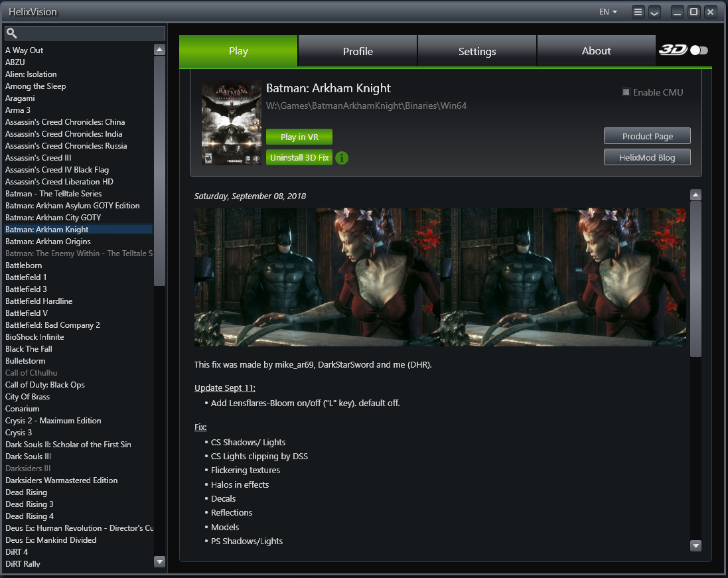Select Batman: Arkham Origins

pos(48,242)
